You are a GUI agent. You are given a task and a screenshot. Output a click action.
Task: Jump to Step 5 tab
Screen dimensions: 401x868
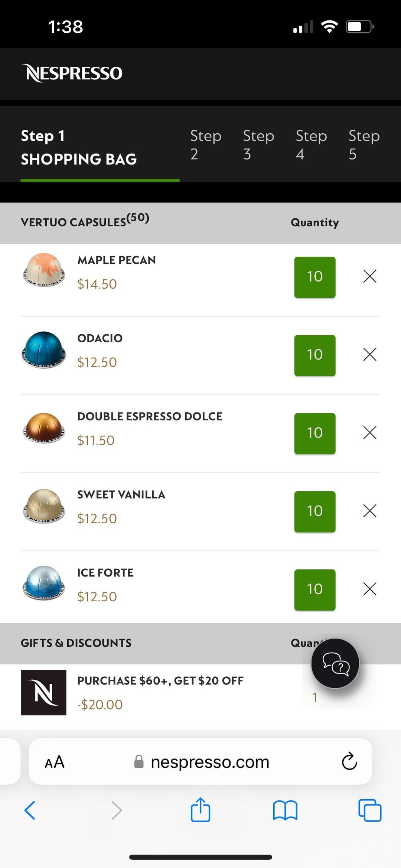coord(364,145)
